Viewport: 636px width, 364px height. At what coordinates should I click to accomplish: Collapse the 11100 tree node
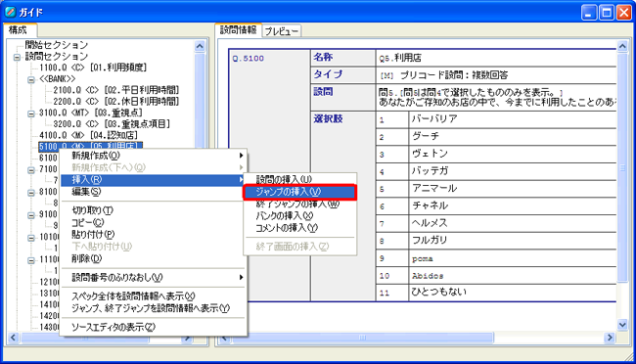point(31,260)
